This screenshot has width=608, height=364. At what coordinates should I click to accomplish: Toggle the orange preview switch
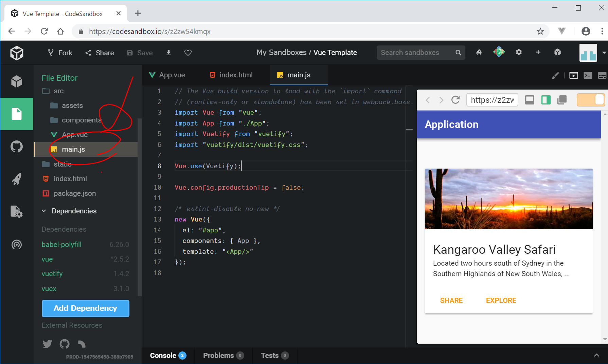pyautogui.click(x=591, y=100)
